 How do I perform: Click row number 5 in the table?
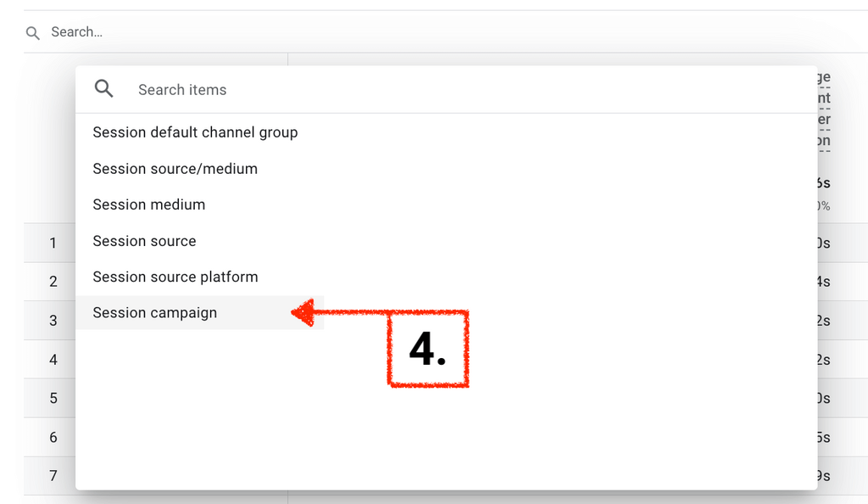pos(53,398)
